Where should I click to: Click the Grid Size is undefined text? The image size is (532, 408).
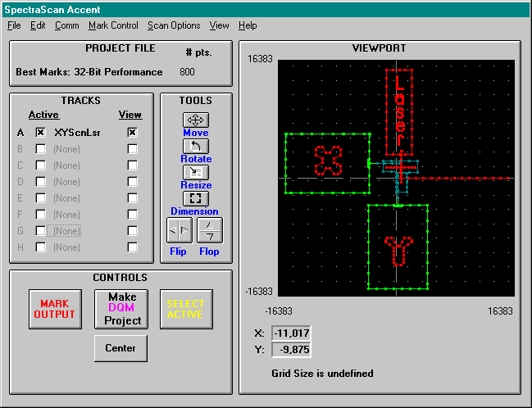(x=322, y=374)
